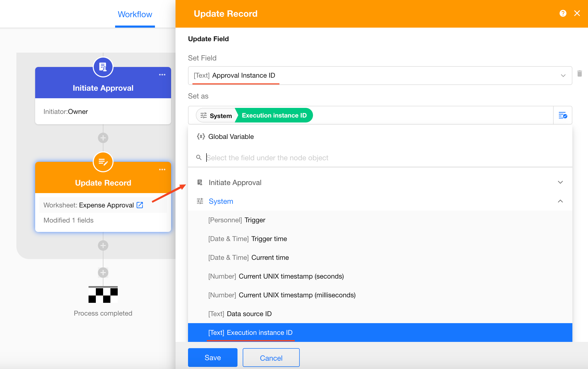The image size is (588, 369).
Task: Click the node field search box
Action: 267,158
